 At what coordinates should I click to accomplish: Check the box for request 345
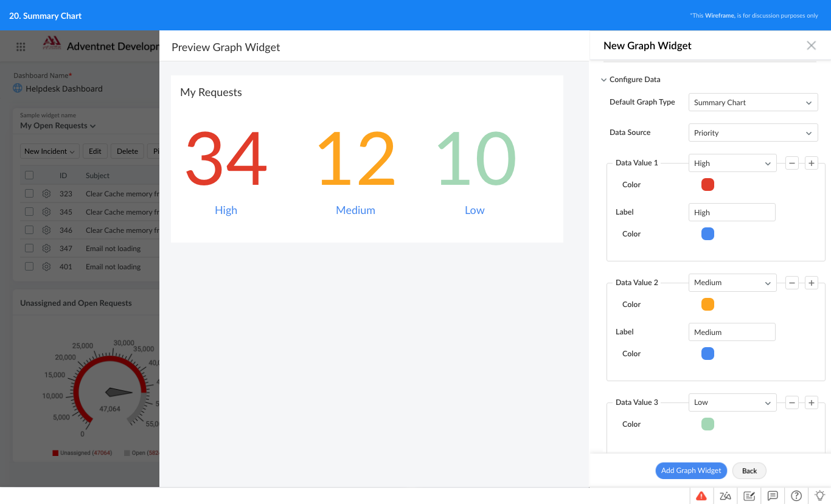(29, 212)
